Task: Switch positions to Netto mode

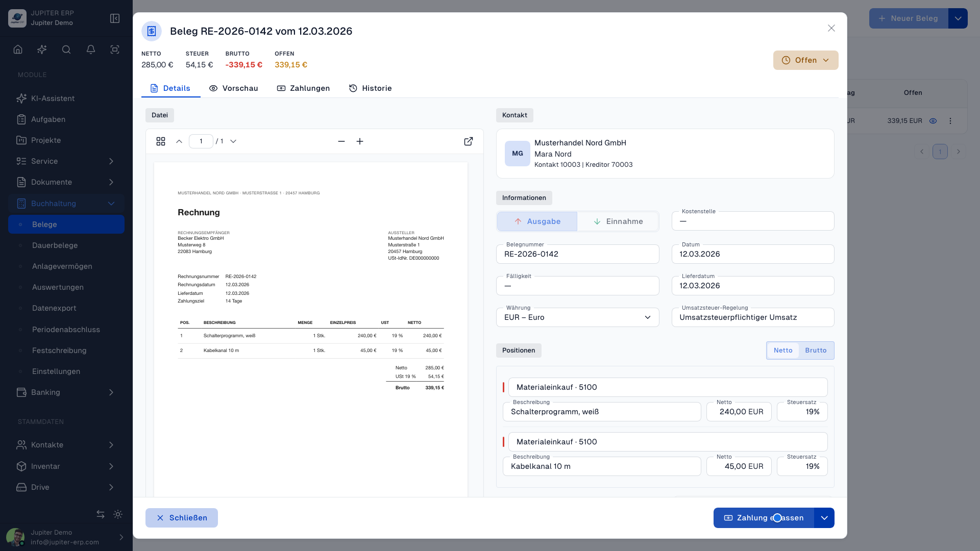Action: click(783, 350)
